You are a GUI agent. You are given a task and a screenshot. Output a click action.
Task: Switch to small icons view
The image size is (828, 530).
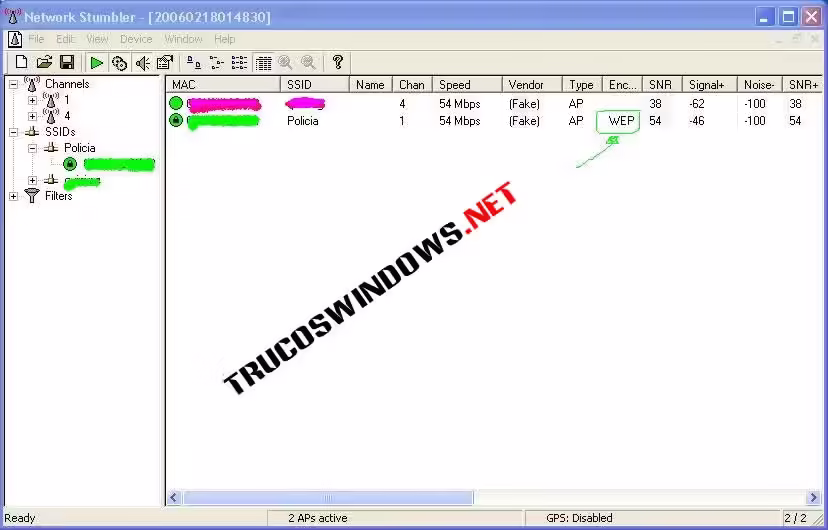point(217,63)
